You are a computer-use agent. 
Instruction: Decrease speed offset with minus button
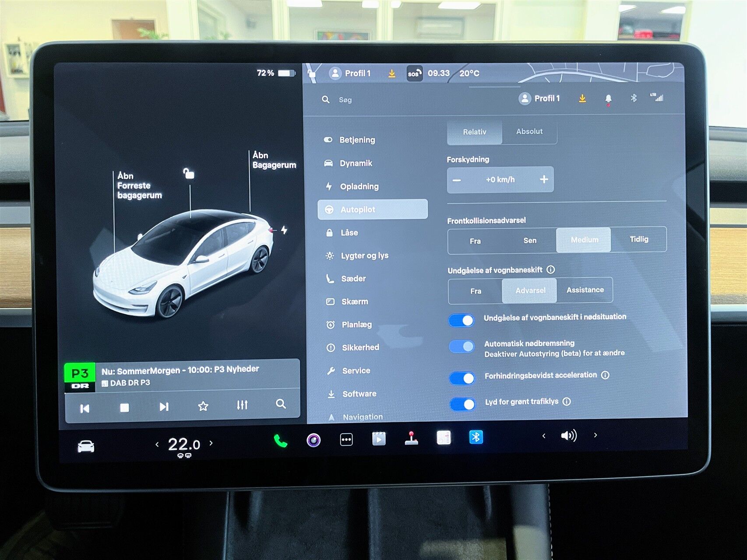coord(457,180)
